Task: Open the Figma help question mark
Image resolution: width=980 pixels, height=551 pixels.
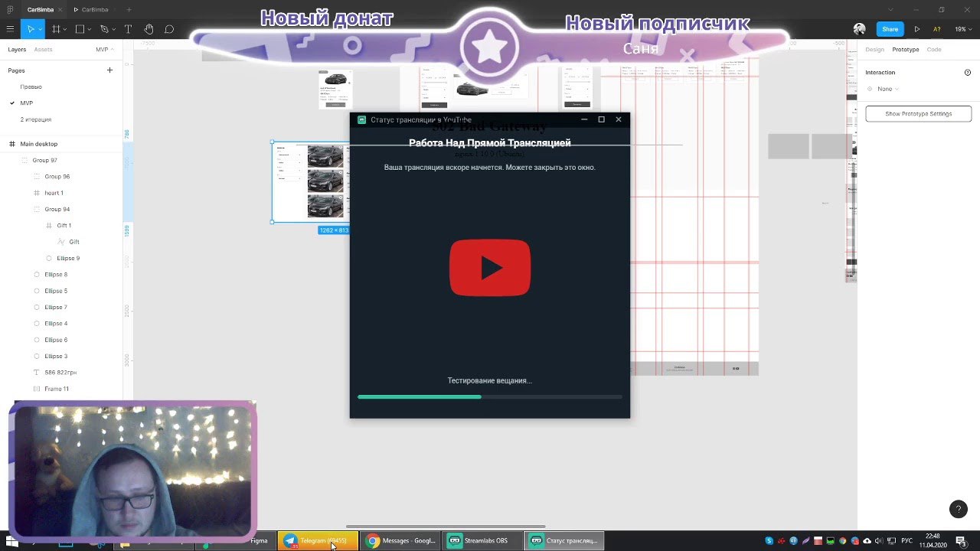Action: (x=958, y=509)
